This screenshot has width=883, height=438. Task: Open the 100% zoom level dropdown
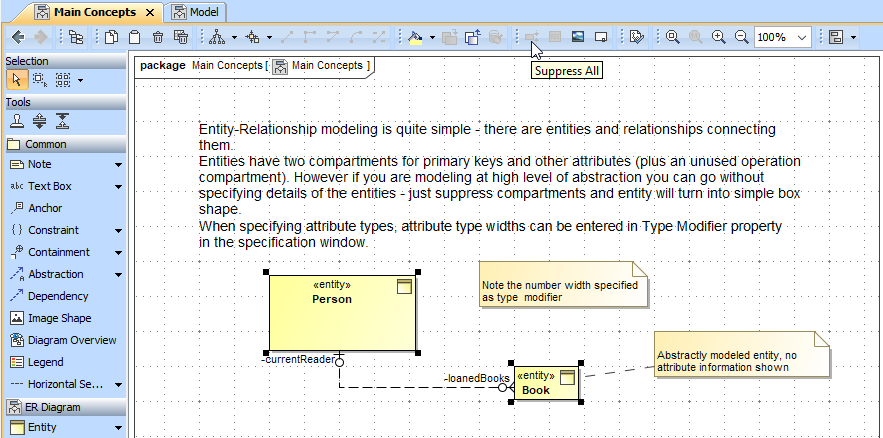[802, 37]
